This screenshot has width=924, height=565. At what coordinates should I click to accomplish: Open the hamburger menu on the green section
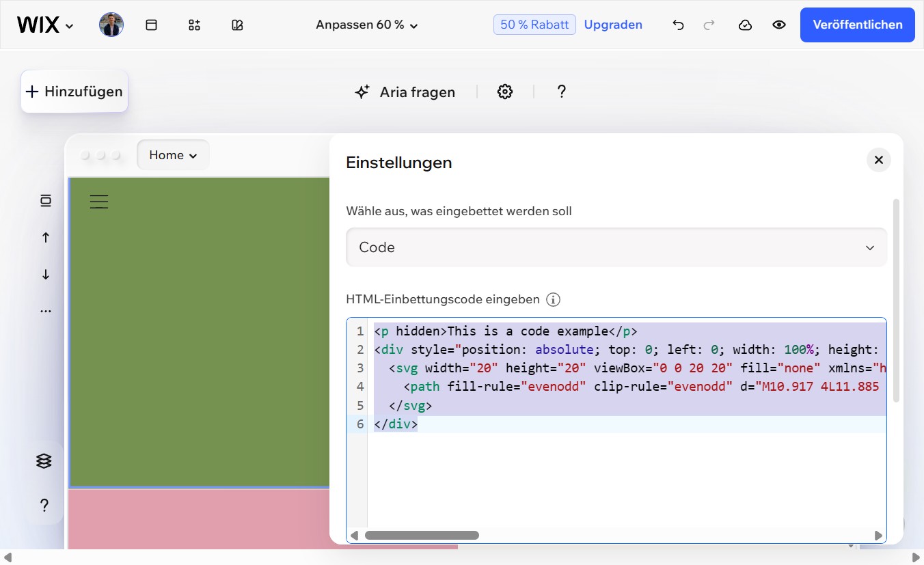pyautogui.click(x=99, y=202)
